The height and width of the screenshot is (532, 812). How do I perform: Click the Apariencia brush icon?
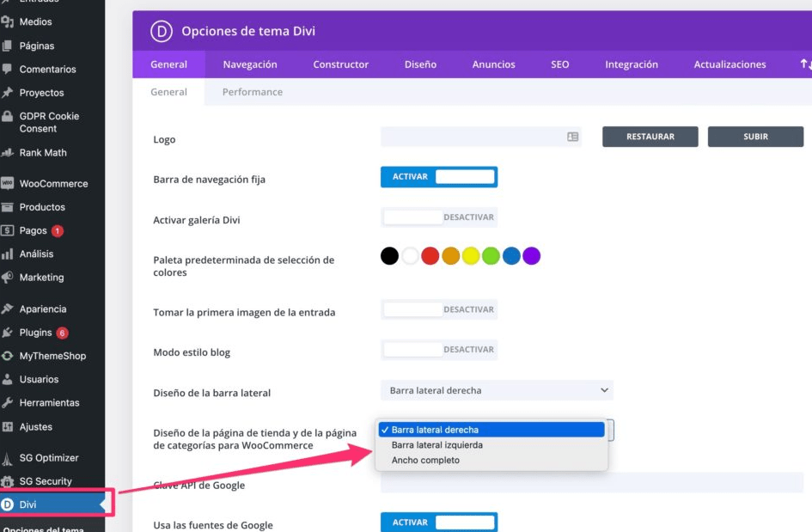pyautogui.click(x=7, y=309)
